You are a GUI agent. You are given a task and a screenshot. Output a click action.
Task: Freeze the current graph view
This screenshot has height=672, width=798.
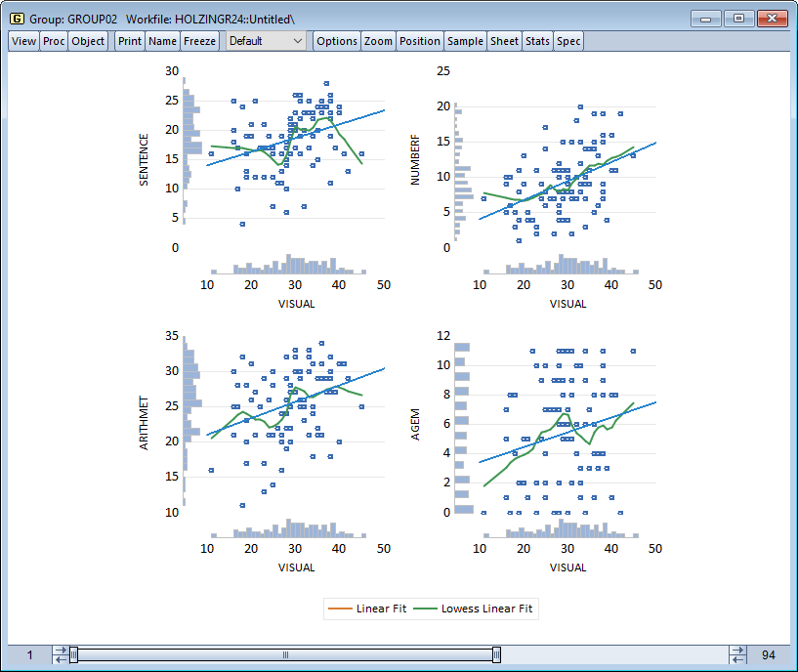200,41
